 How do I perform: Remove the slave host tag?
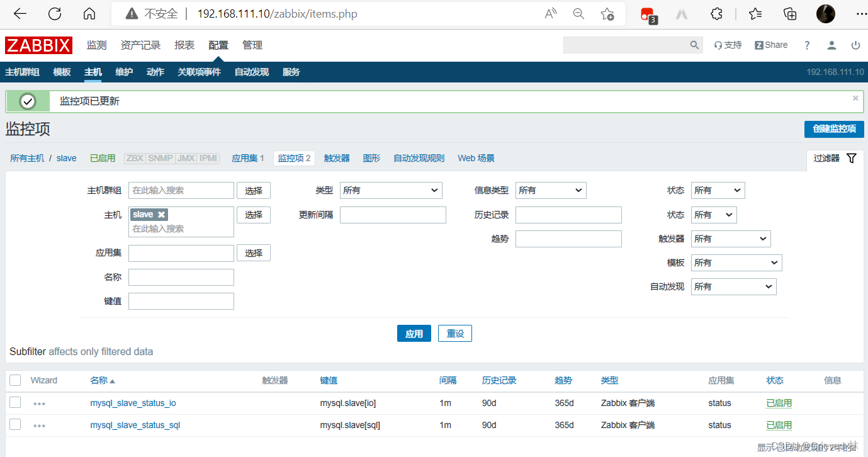[x=161, y=215]
